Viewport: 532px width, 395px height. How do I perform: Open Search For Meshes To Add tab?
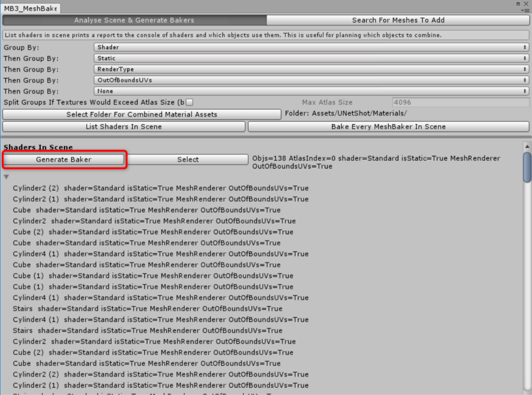(x=398, y=20)
